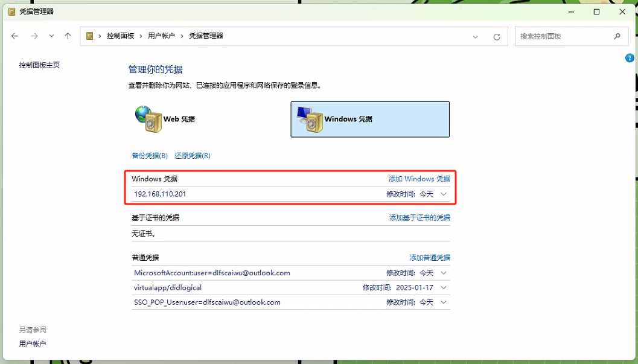Expand the SSO_POP_User credential chevron
638x364 pixels.
tap(444, 302)
